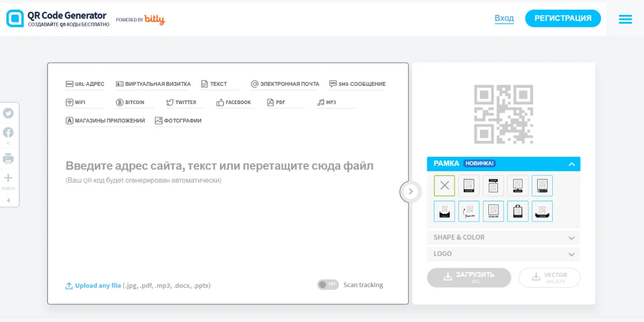Select the shopping bag frame
This screenshot has height=322, width=644.
click(518, 211)
